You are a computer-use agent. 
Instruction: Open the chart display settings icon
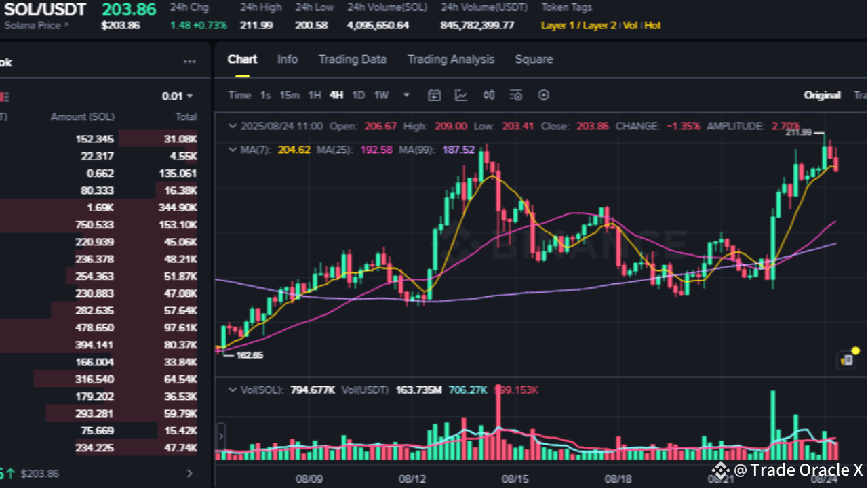(x=516, y=95)
